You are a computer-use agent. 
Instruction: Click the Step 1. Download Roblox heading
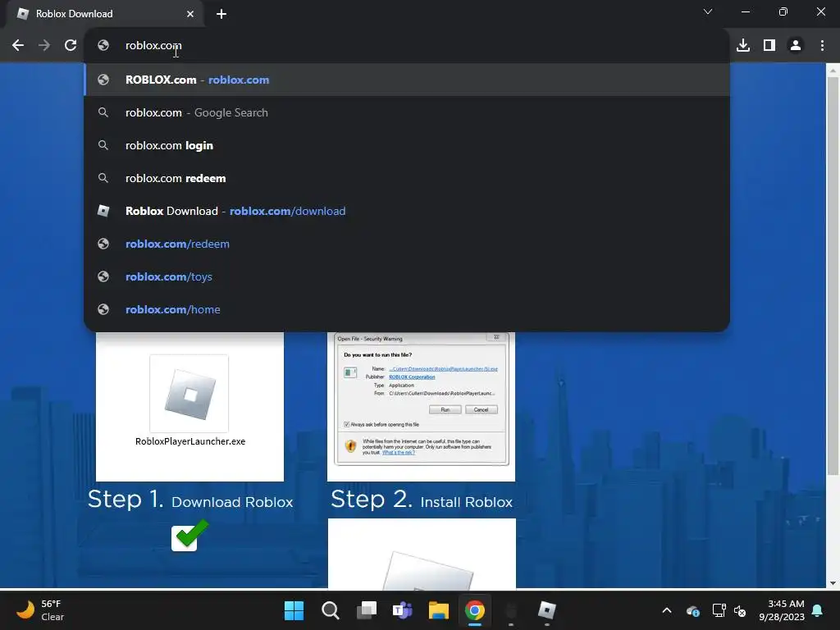(x=190, y=500)
